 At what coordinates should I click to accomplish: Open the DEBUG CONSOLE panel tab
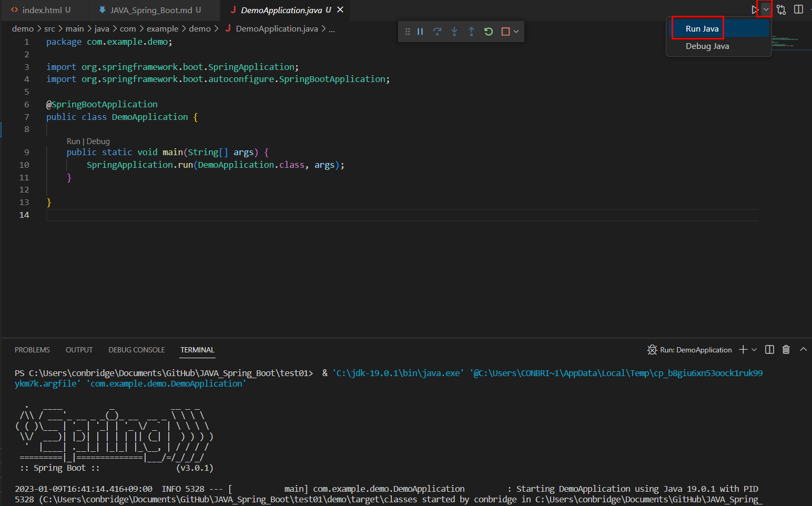click(x=137, y=350)
